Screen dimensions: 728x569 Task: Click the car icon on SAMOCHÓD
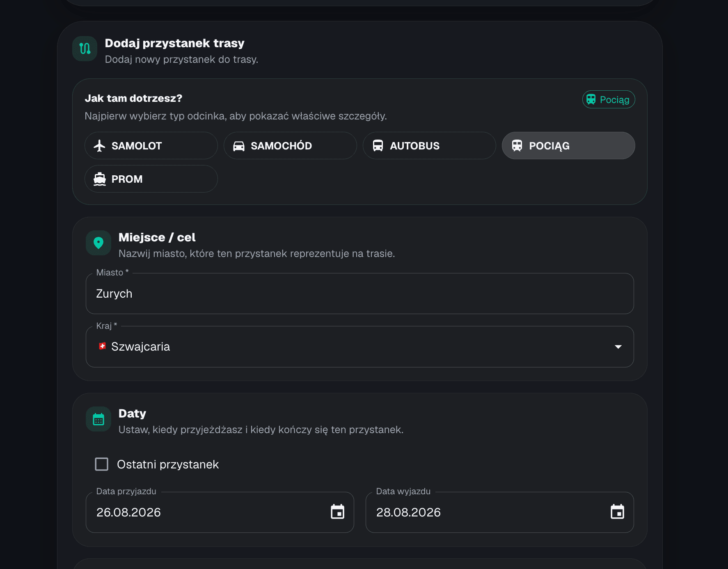239,146
